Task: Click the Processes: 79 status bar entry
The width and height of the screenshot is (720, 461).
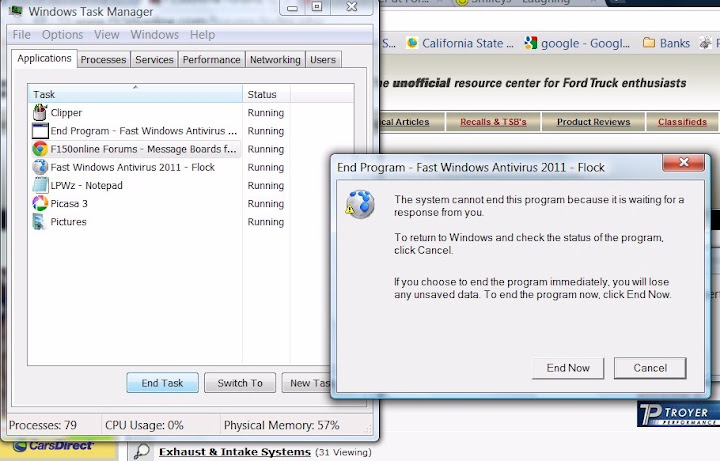Action: coord(43,425)
